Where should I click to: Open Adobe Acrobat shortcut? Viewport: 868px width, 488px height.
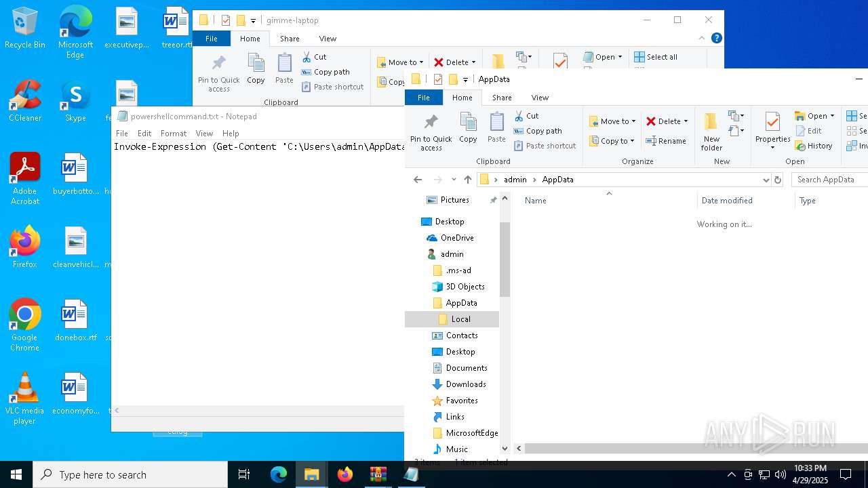[x=25, y=179]
